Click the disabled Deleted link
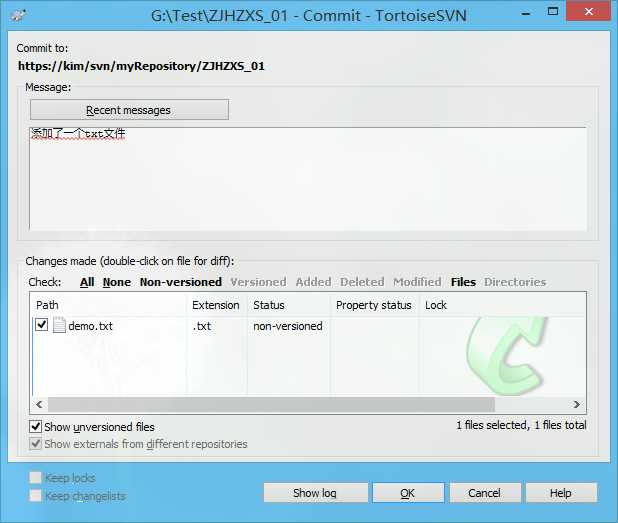 tap(362, 282)
